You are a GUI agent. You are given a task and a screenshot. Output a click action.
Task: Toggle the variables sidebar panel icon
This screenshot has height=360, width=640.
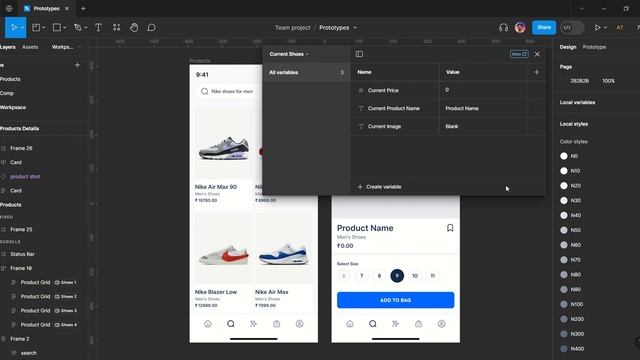(359, 54)
